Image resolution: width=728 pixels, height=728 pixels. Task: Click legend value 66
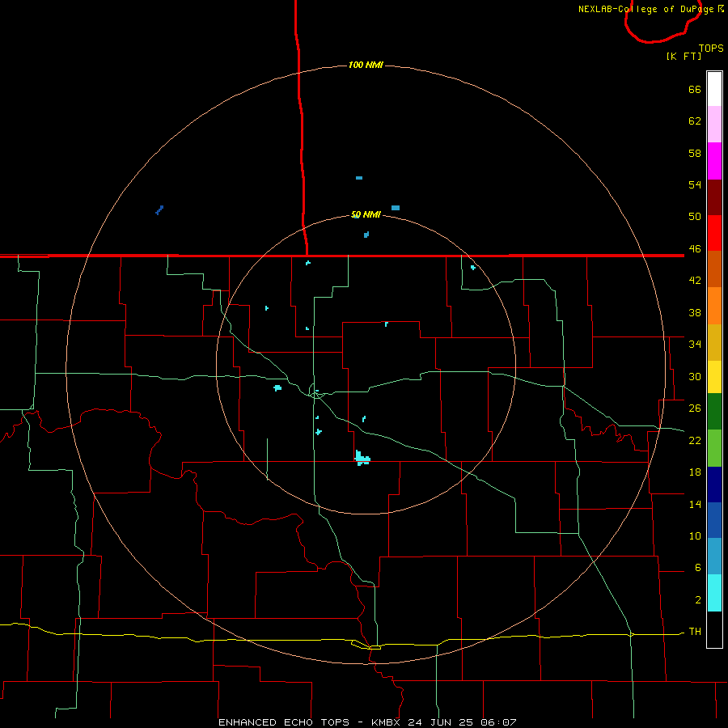[x=695, y=89]
